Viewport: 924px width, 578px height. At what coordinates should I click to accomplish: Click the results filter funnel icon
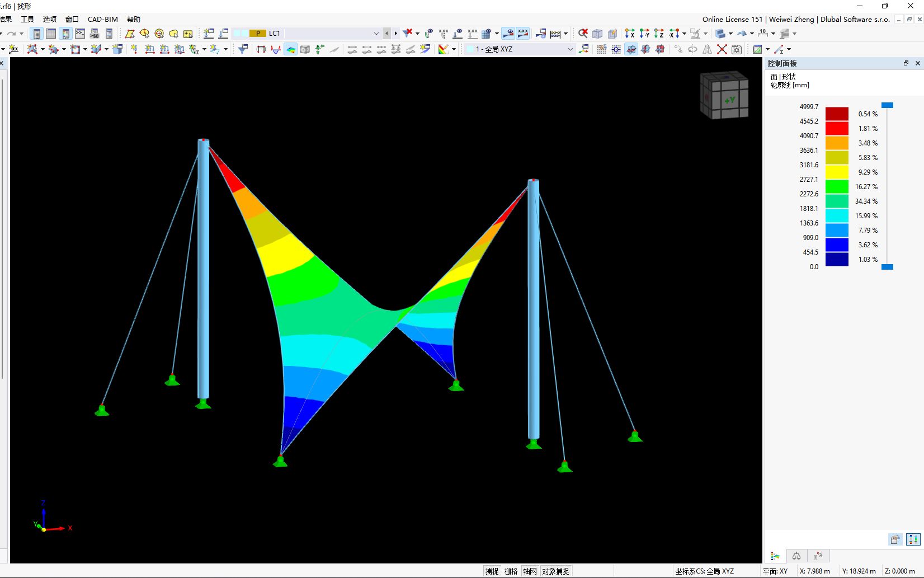pyautogui.click(x=243, y=49)
